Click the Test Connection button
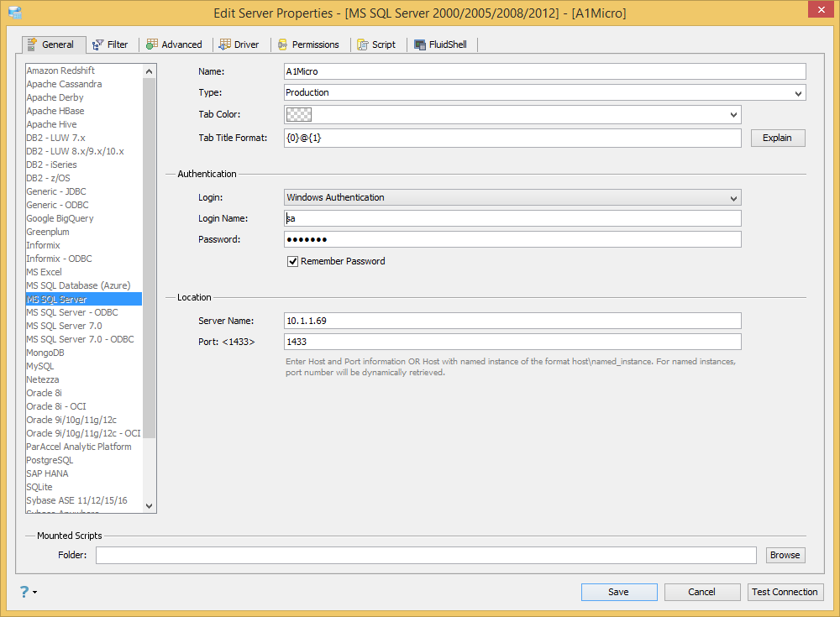The image size is (840, 617). (x=785, y=592)
